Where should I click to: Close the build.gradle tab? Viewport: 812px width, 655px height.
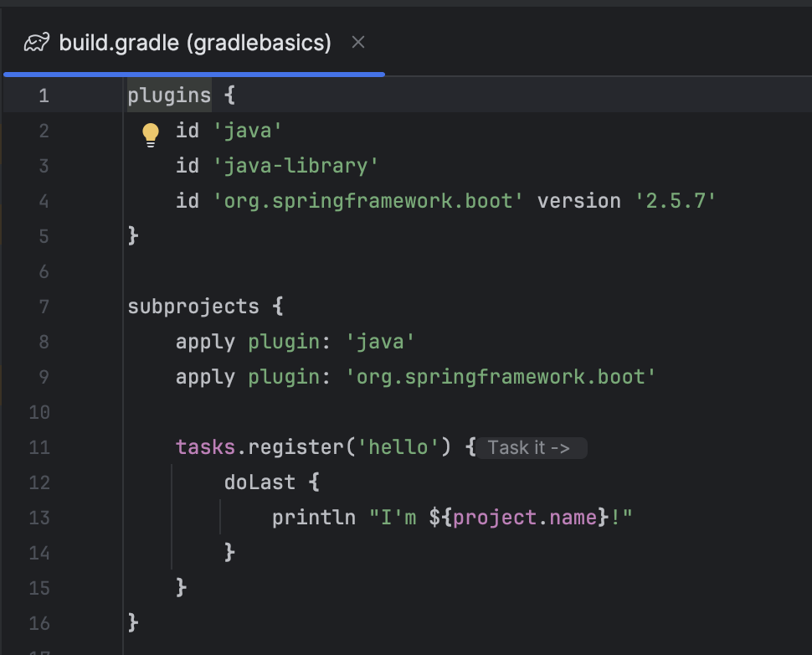tap(357, 42)
